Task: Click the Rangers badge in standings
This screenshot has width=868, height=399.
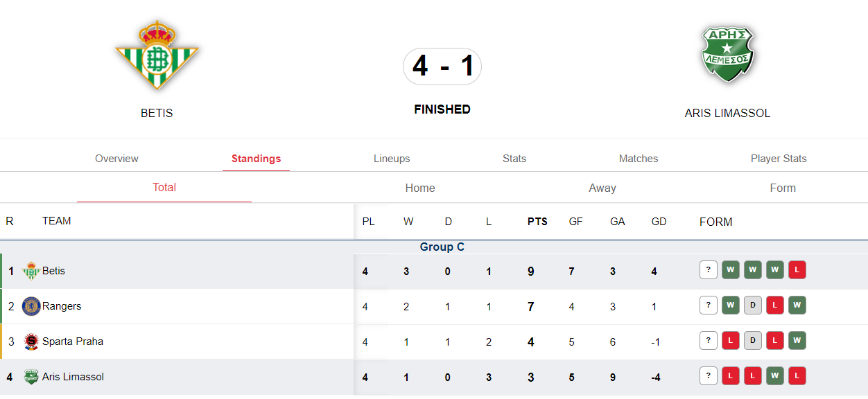Action: tap(31, 306)
